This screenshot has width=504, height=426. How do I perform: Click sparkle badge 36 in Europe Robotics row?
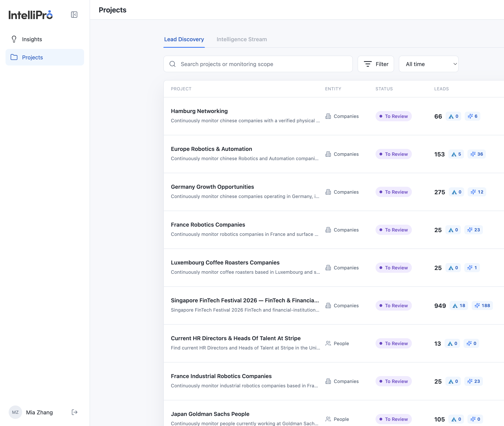476,154
